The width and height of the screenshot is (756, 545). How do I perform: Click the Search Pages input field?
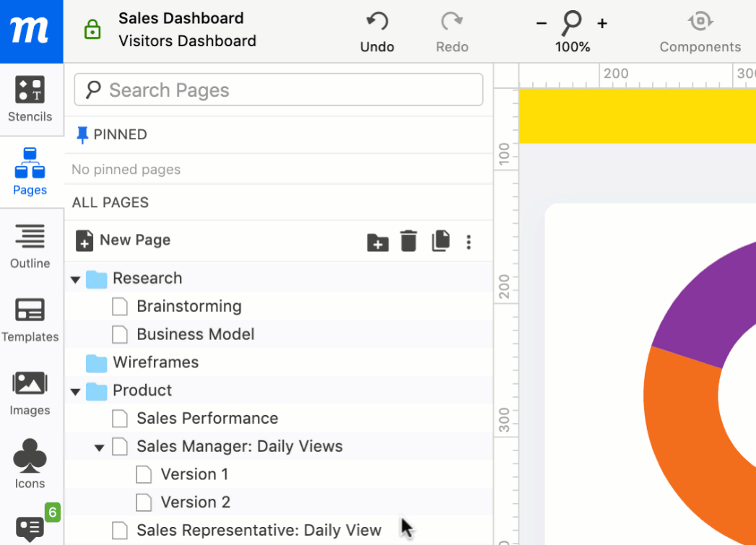pos(278,90)
